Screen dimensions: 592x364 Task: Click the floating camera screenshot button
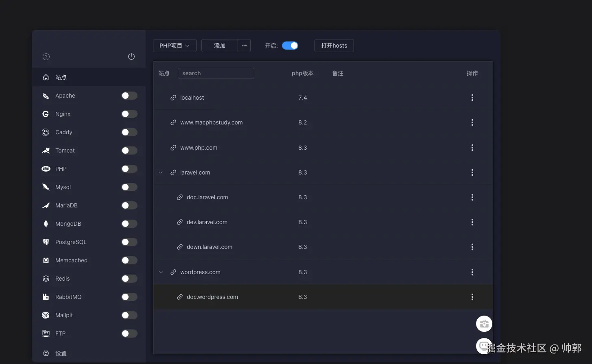coord(484,324)
